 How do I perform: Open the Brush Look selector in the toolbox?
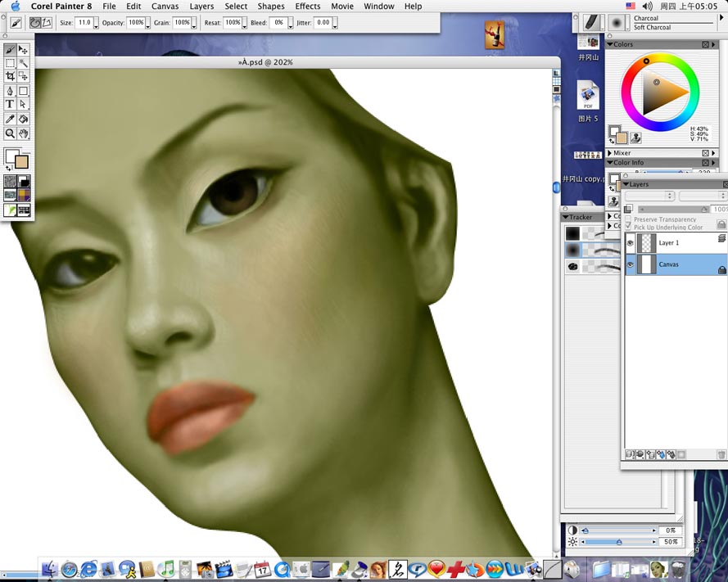tap(10, 210)
